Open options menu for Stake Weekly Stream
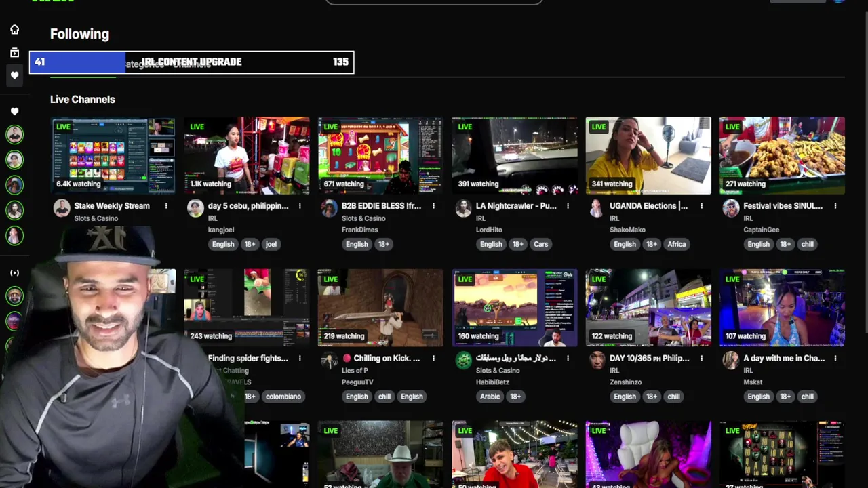The width and height of the screenshot is (868, 488). (x=165, y=206)
